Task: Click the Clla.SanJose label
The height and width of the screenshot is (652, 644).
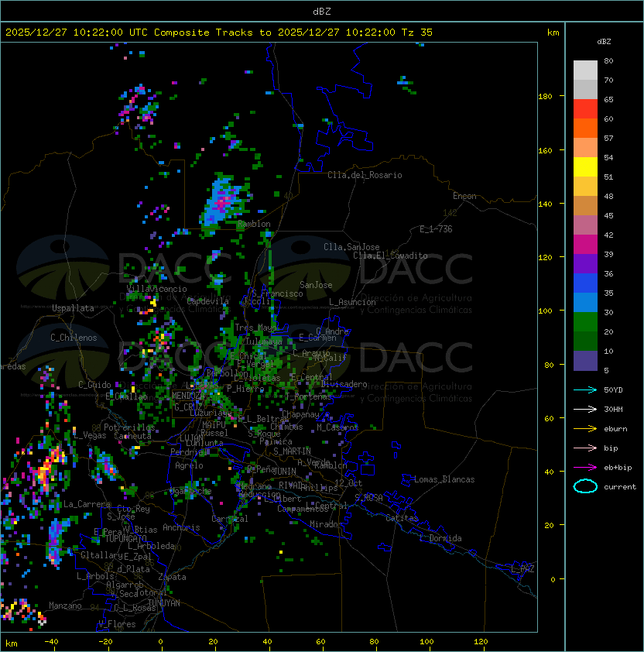Action: click(x=351, y=247)
